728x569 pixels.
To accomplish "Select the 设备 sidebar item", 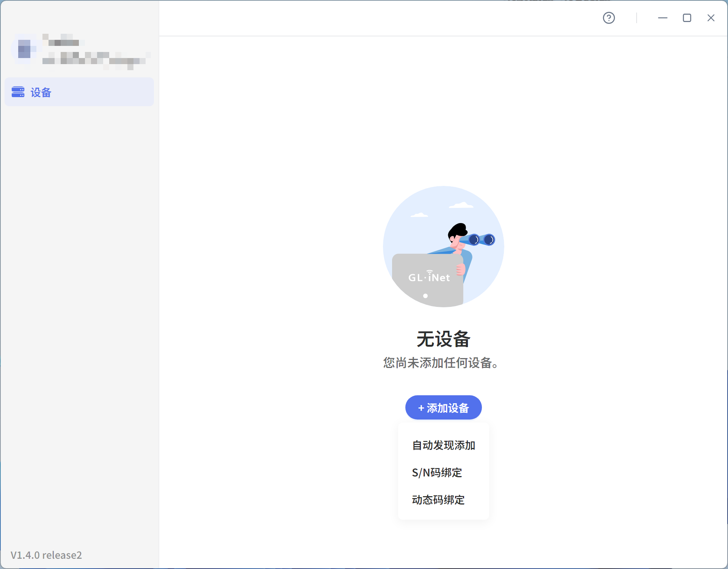I will click(79, 92).
